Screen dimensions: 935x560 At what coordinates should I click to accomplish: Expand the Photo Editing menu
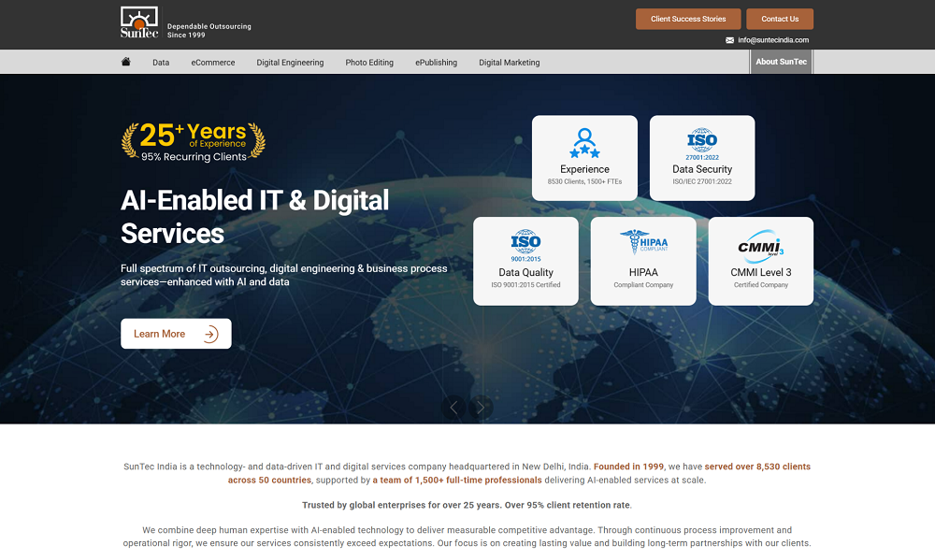coord(369,63)
